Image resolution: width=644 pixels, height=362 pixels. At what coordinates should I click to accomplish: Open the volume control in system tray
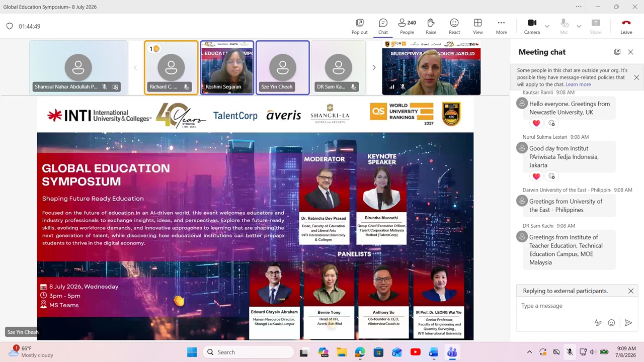tap(592, 352)
